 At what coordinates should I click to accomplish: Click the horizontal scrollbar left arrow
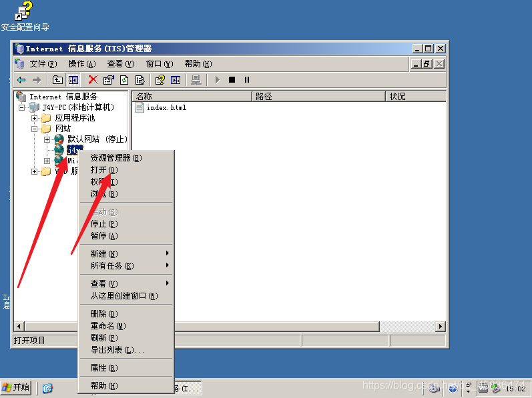coord(19,327)
